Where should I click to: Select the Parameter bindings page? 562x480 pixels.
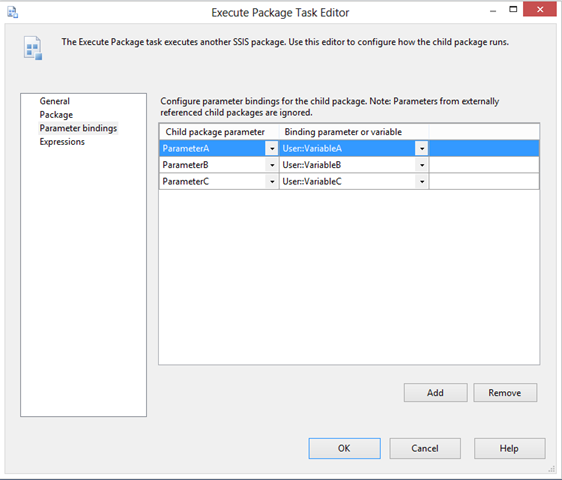tap(78, 128)
